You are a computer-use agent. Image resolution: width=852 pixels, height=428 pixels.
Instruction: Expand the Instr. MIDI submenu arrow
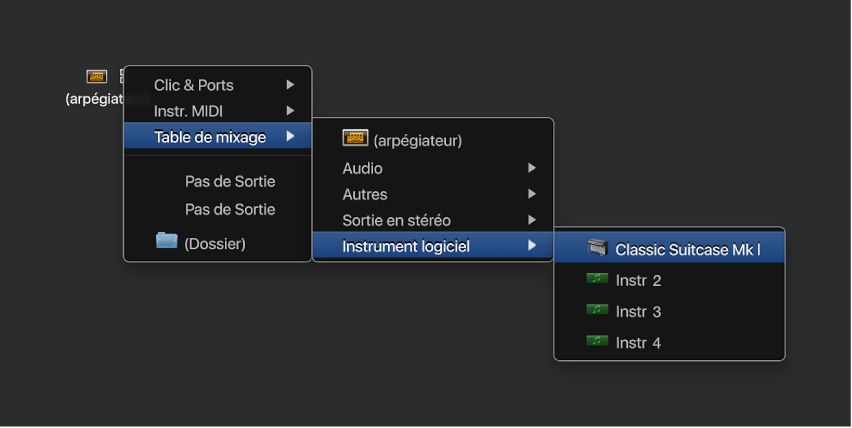291,110
